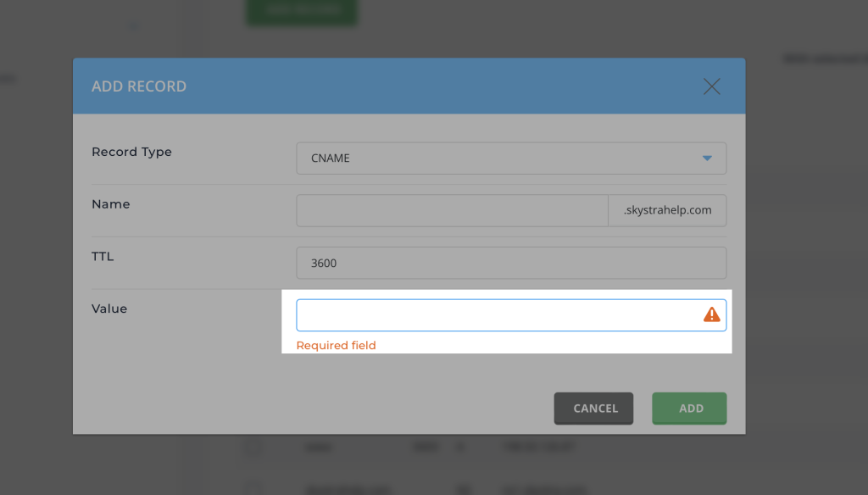This screenshot has height=495, width=868.
Task: Click the orange warning icon in Value field
Action: point(711,314)
